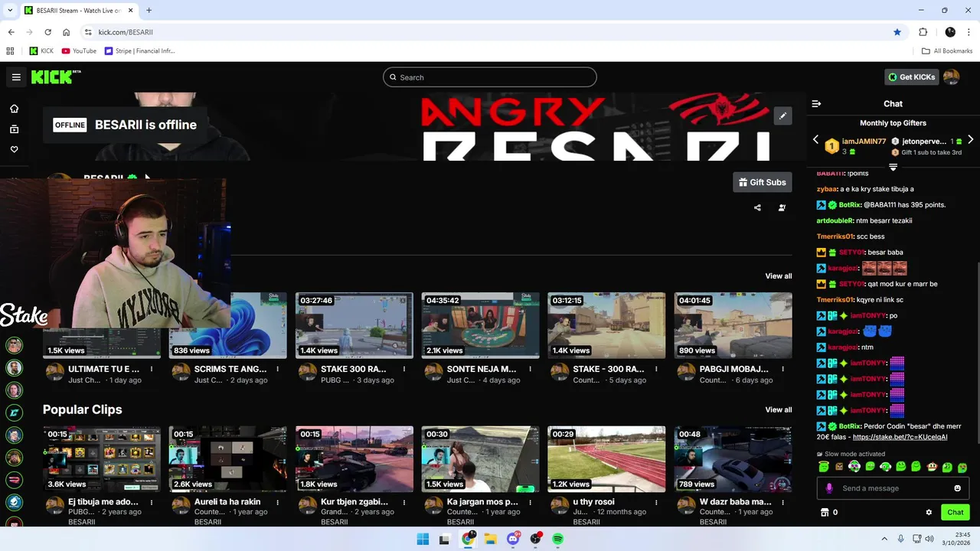Open options for PABGJI MOBAJ video
The height and width of the screenshot is (551, 980).
click(x=782, y=369)
